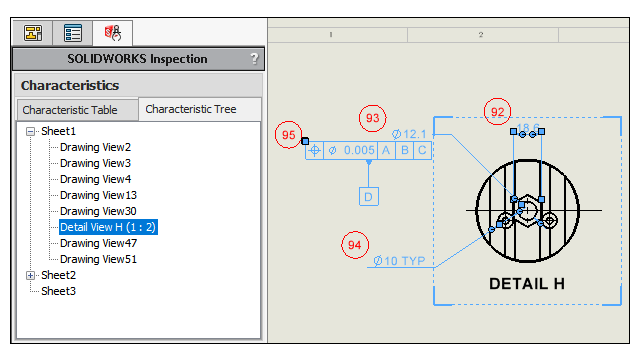Image resolution: width=640 pixels, height=360 pixels.
Task: Click the position tolerance symbol in the frame
Action: [315, 150]
